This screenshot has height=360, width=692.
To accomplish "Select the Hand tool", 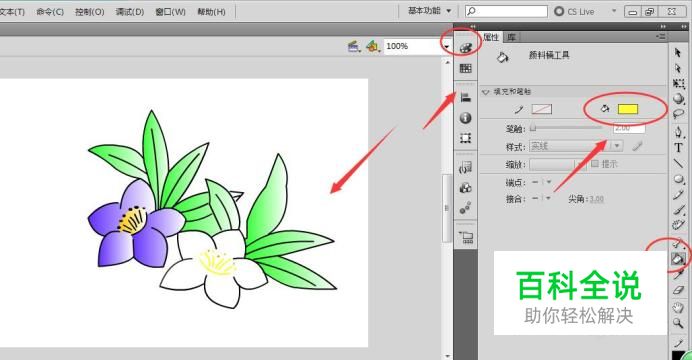I will click(678, 308).
